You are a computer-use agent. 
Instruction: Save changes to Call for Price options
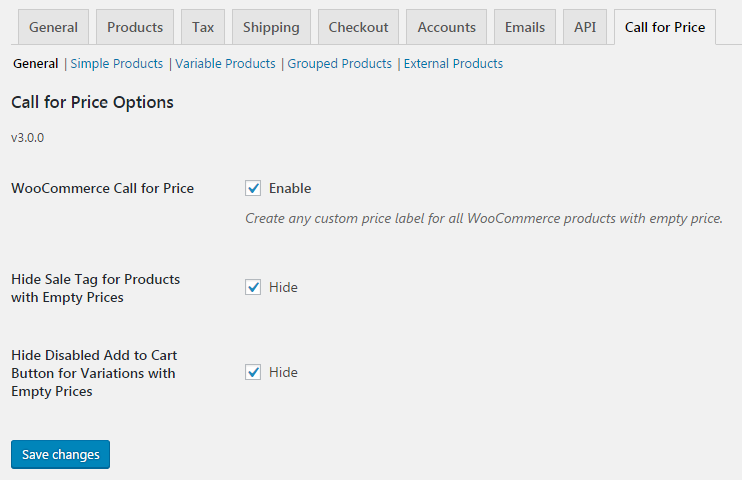(61, 454)
